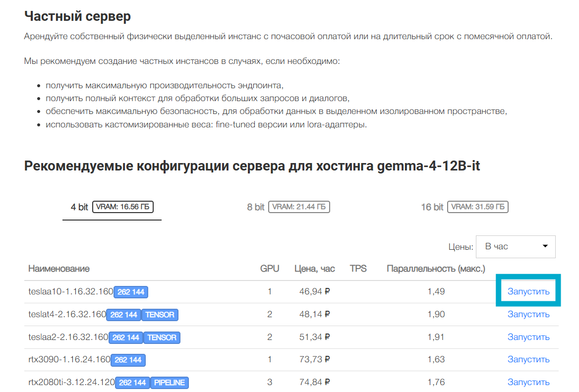Click the TENSOR badge on teslaa2 row

tap(162, 338)
